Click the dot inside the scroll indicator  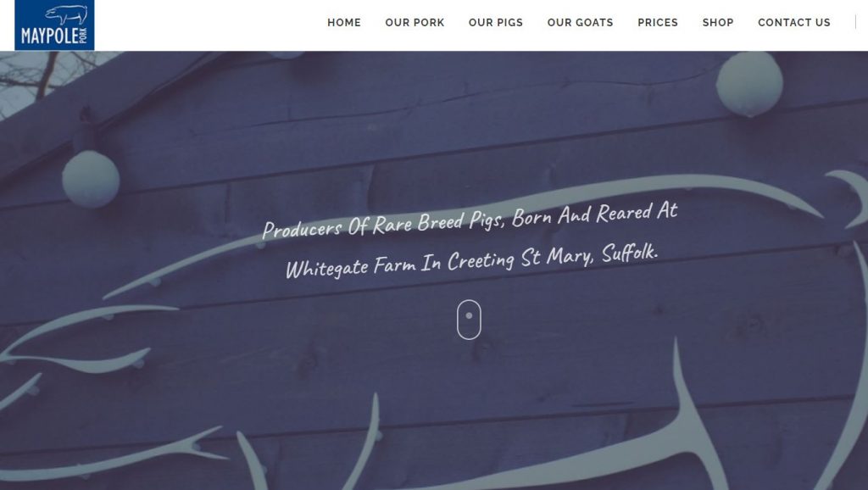tap(469, 315)
